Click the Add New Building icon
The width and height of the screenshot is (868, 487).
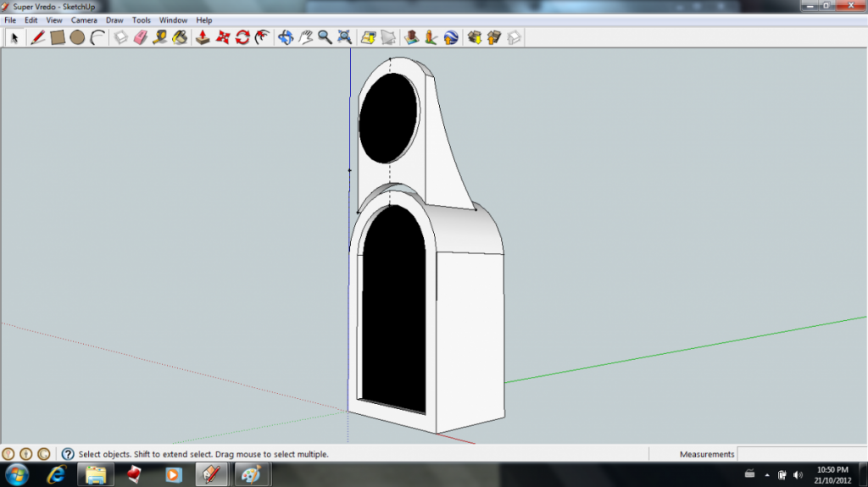click(411, 37)
